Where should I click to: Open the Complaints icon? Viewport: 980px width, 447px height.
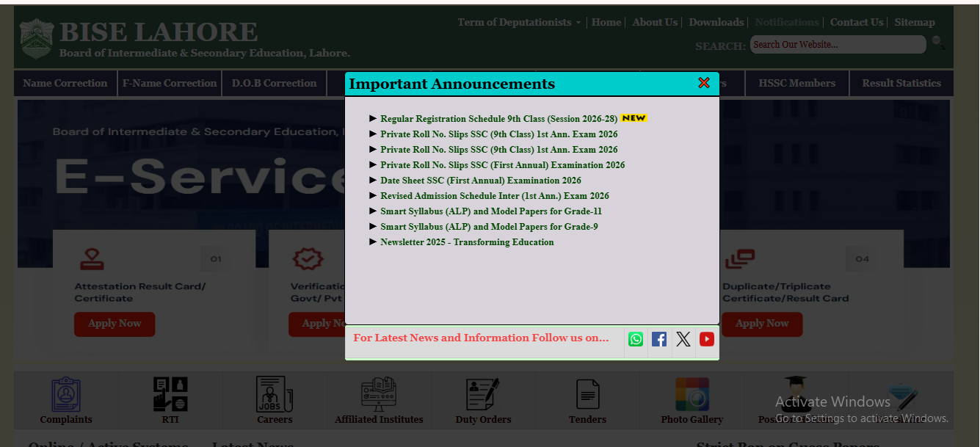tap(66, 394)
